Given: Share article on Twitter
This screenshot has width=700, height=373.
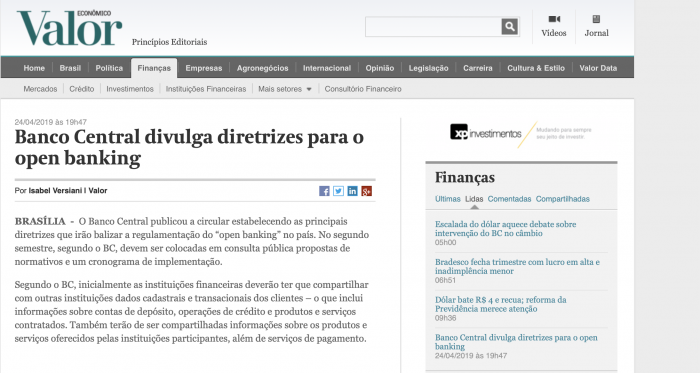Looking at the screenshot, I should click(x=338, y=191).
